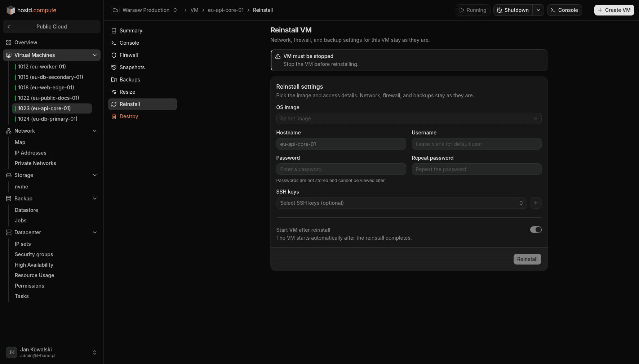Click the Resize sliders icon

coord(114,92)
